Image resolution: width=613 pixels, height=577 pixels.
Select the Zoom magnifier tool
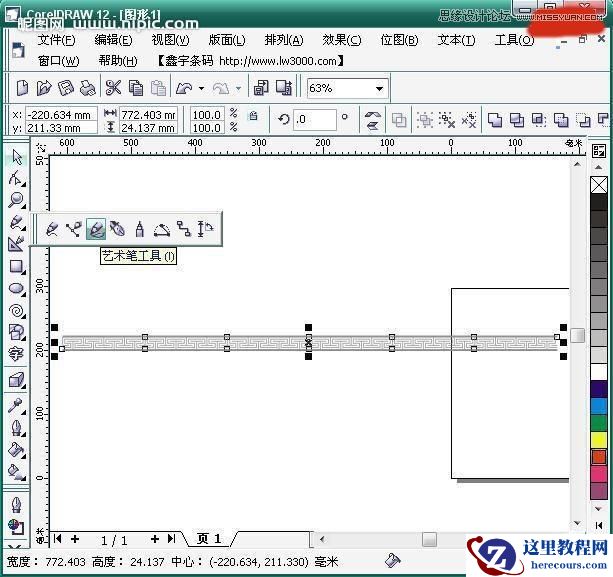pyautogui.click(x=17, y=200)
